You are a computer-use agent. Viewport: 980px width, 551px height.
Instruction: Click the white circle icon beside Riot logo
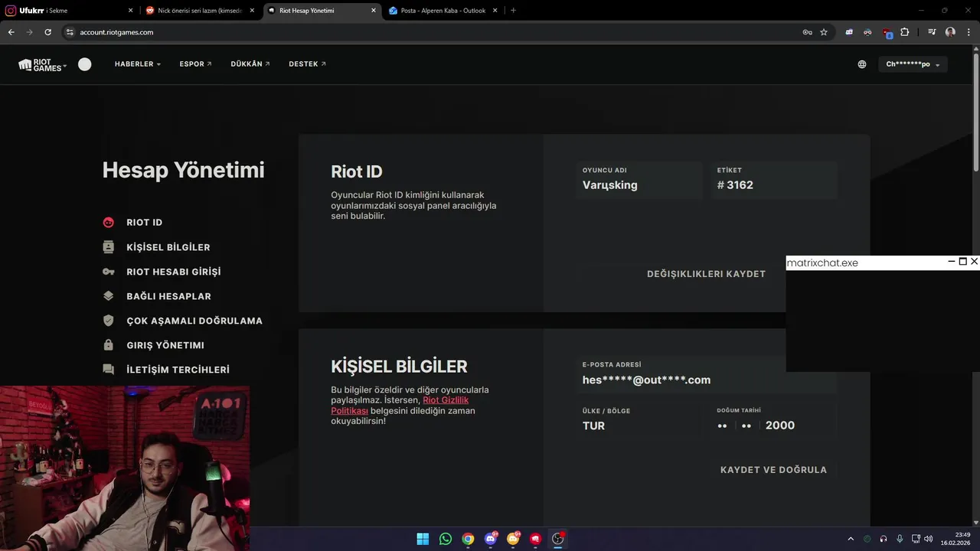85,64
